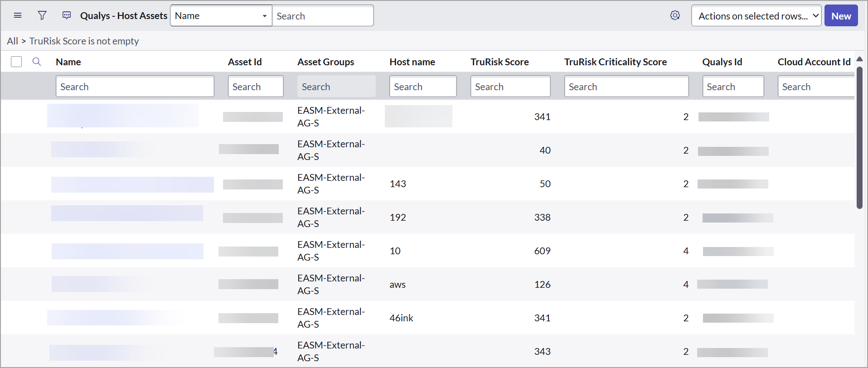
Task: Show the filter funnel icon options
Action: pos(42,16)
